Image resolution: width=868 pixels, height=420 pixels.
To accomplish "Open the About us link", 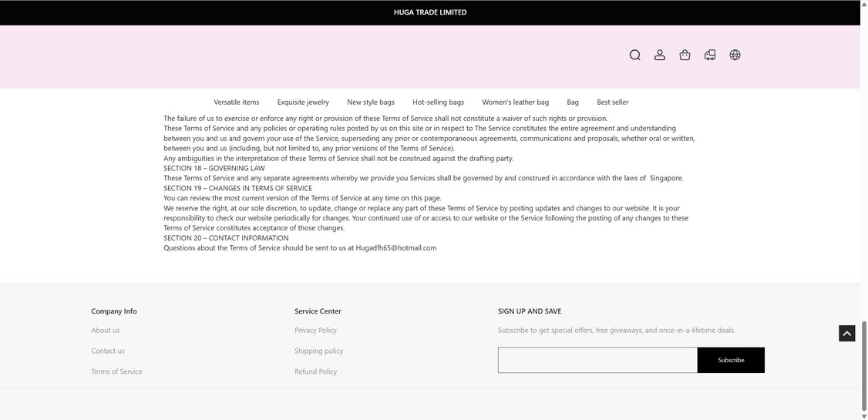I will (106, 331).
